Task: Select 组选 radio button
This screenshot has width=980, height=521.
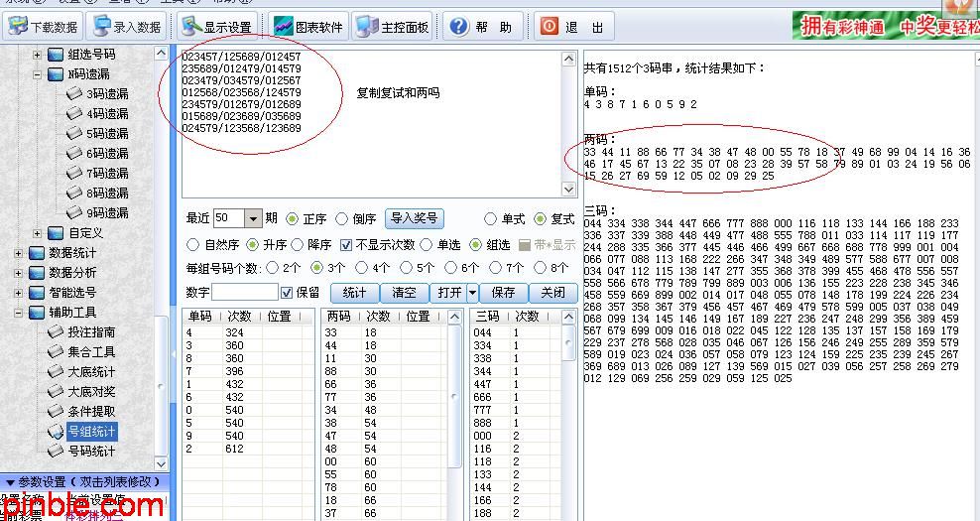Action: tap(475, 244)
